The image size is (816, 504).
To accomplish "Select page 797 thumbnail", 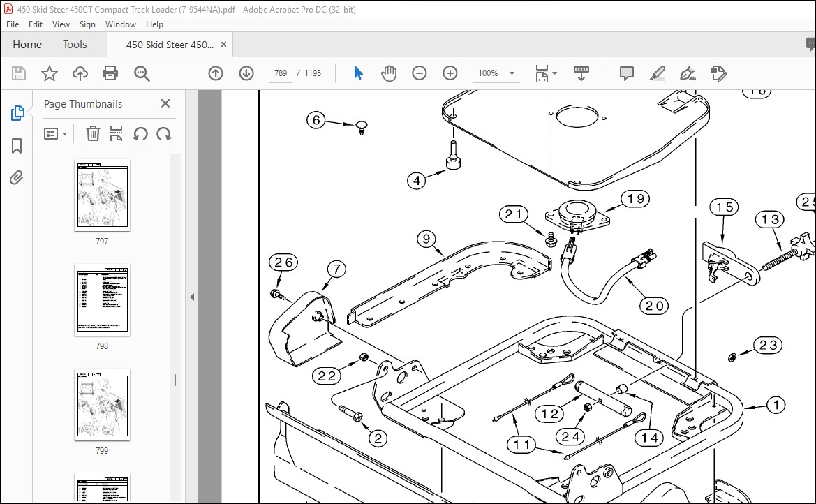I will point(102,195).
